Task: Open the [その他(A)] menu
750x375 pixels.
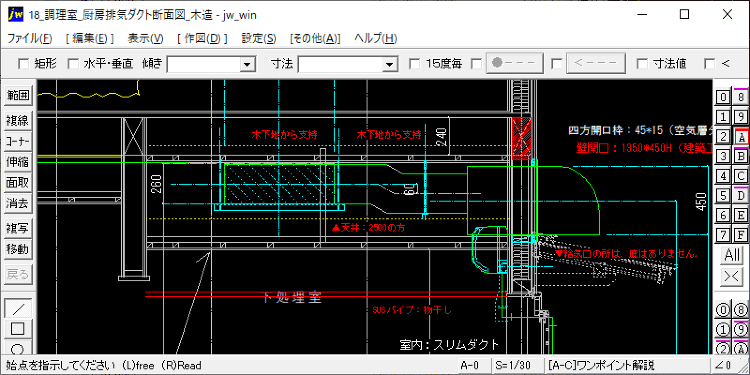Action: point(315,39)
